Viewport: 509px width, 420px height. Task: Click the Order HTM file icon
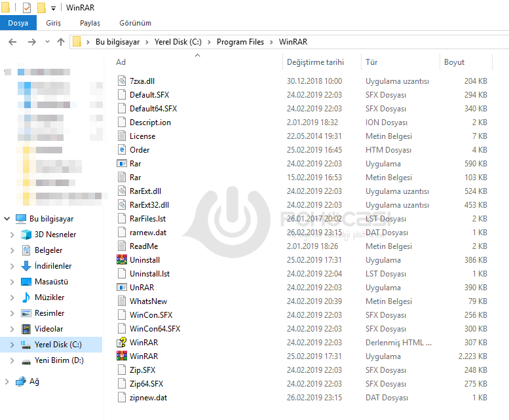click(121, 150)
